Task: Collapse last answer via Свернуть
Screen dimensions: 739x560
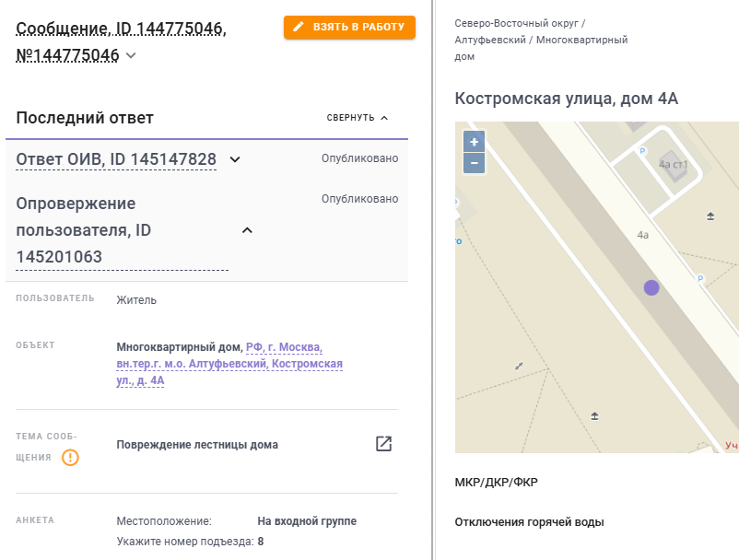Action: [x=358, y=118]
